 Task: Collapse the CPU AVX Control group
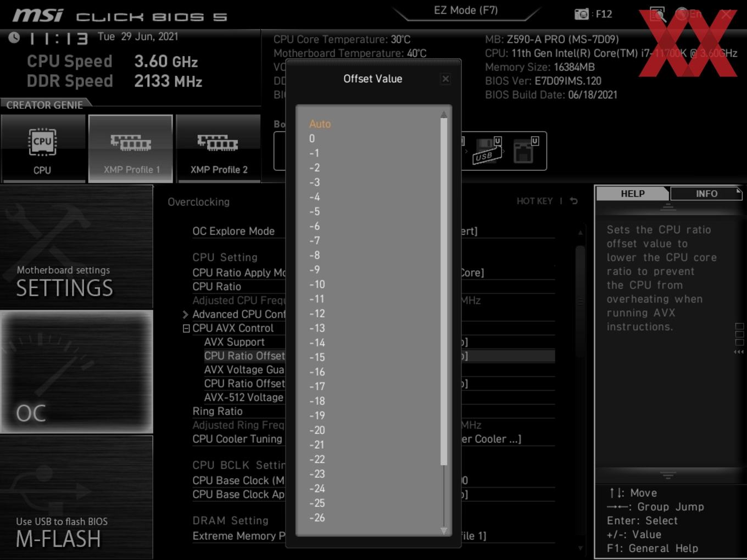coord(186,328)
